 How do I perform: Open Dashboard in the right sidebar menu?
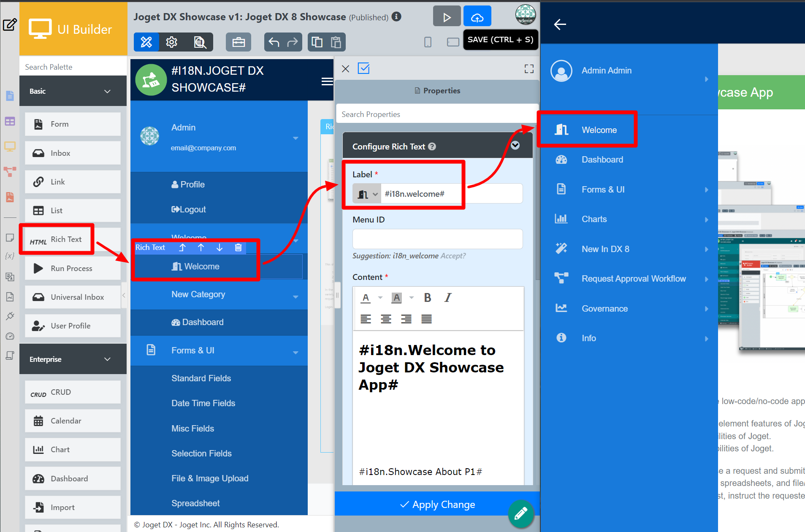tap(602, 160)
